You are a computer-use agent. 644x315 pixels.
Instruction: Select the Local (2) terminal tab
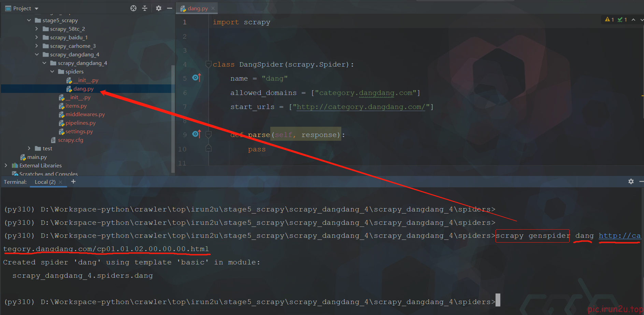coord(45,182)
